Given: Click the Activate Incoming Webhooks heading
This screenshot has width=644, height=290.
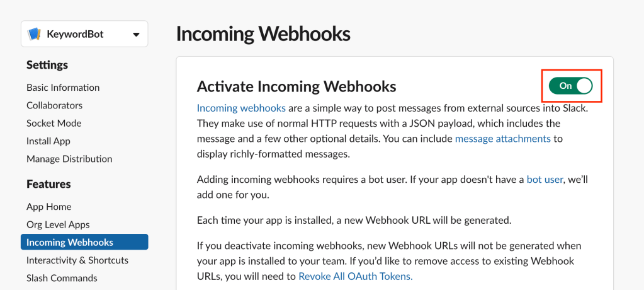Looking at the screenshot, I should point(297,86).
